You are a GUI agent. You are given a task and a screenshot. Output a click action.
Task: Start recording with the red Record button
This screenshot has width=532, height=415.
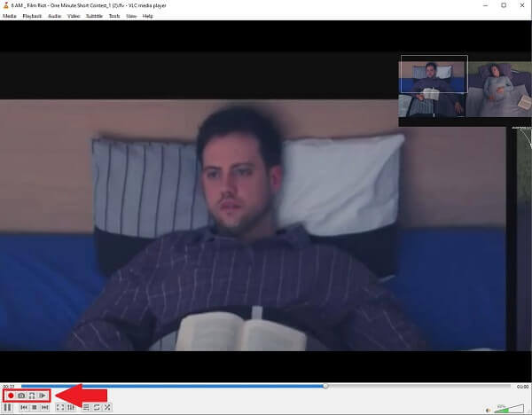click(11, 395)
